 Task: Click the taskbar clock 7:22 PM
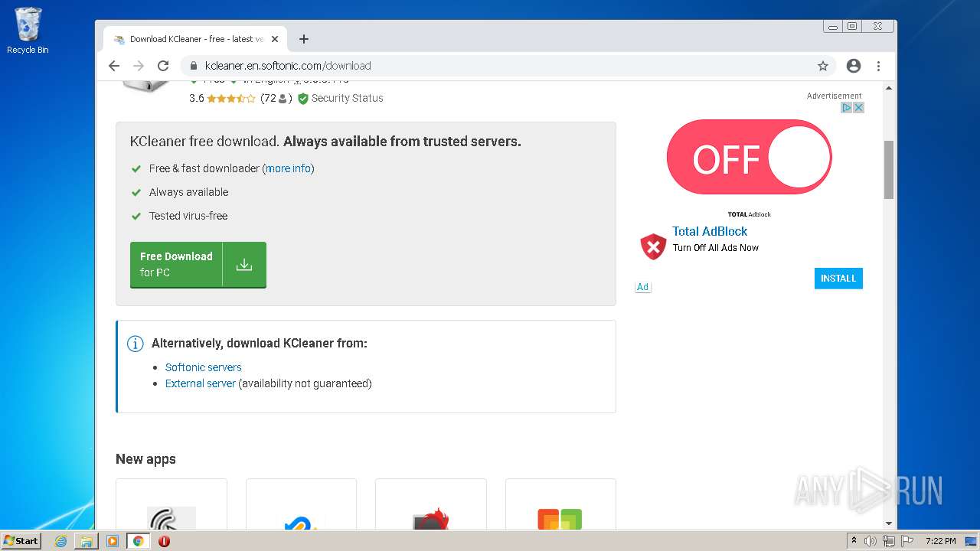click(940, 541)
